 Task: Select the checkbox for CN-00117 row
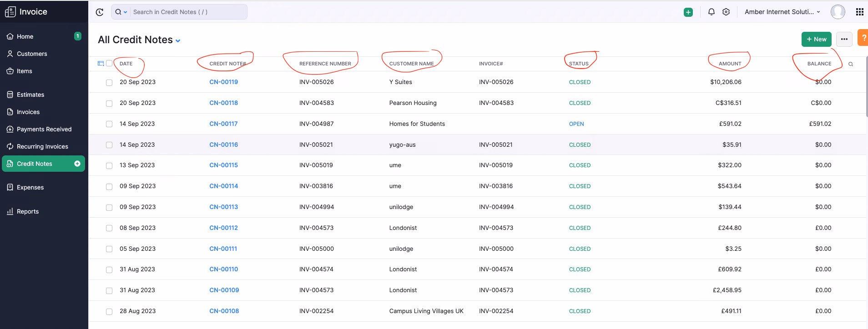tap(109, 124)
